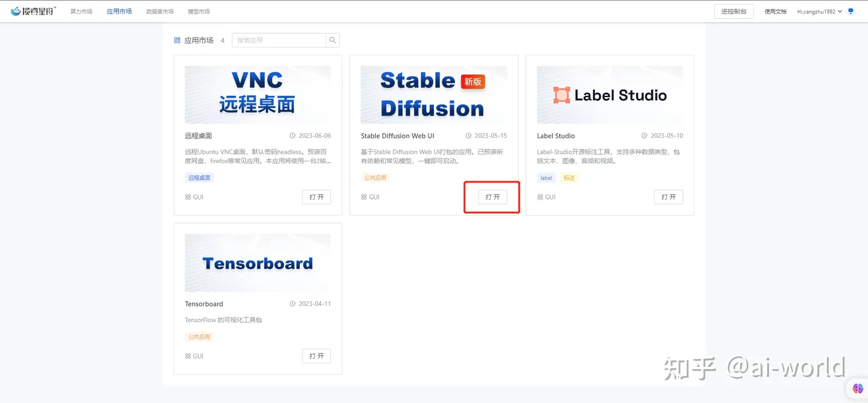868x403 pixels.
Task: Click the search magnifier icon button
Action: click(333, 40)
